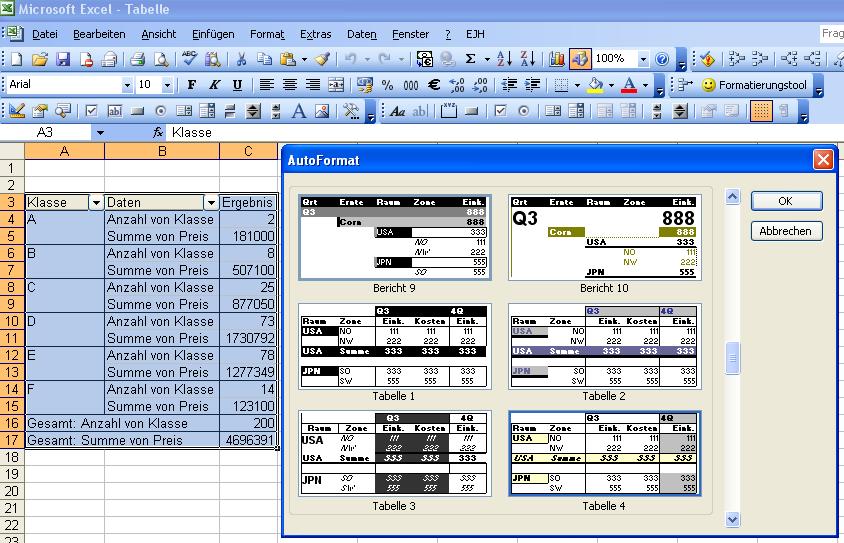Open the Daten menu
844x543 pixels.
tap(361, 34)
